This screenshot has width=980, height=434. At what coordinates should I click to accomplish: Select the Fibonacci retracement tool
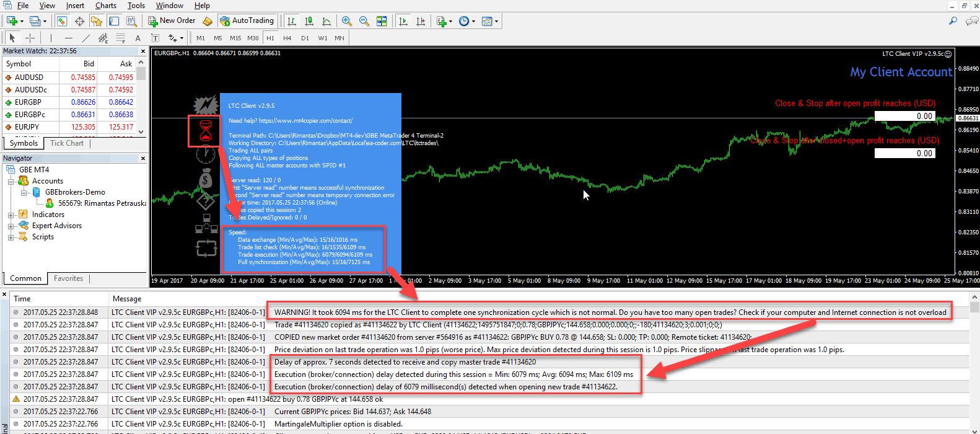(121, 38)
